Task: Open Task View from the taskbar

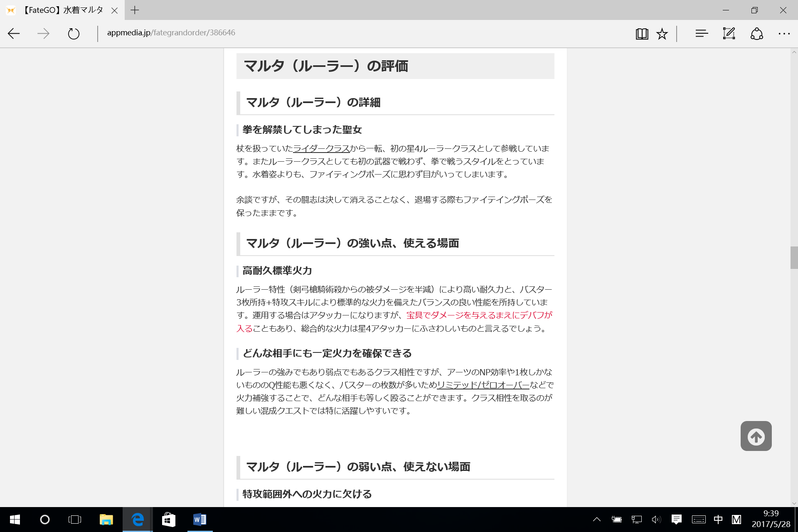Action: coord(74,519)
